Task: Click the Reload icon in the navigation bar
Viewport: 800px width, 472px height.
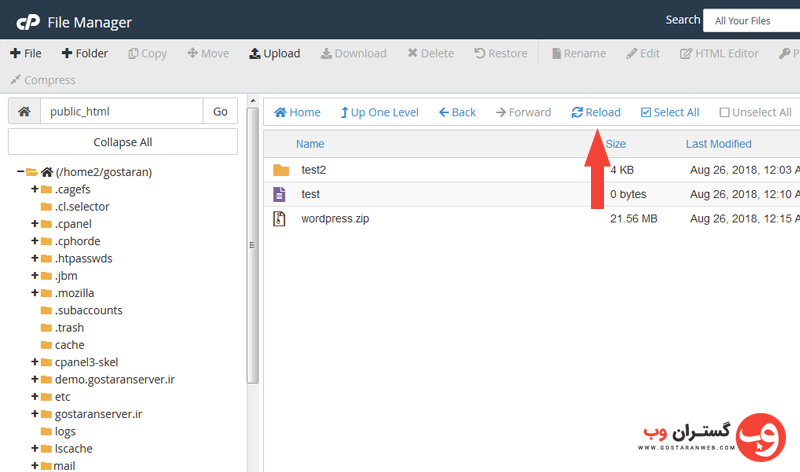Action: [x=577, y=113]
